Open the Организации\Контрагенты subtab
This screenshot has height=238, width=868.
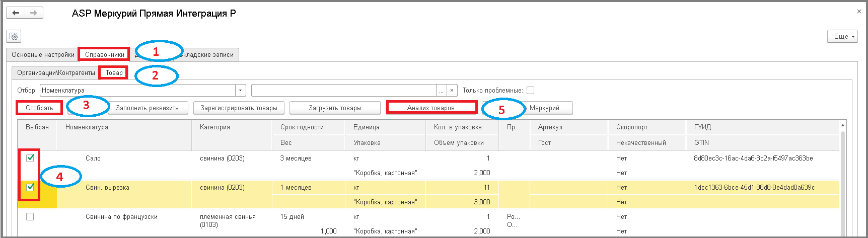[56, 73]
